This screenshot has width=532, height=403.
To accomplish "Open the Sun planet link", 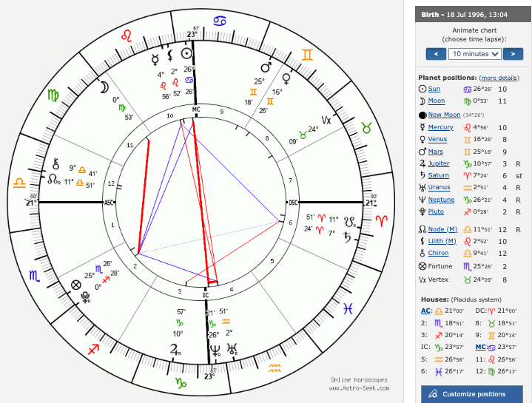I will point(434,89).
